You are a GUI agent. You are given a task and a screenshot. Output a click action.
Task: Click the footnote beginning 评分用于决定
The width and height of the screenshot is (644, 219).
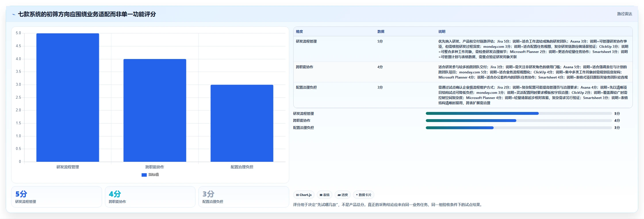(x=388, y=205)
